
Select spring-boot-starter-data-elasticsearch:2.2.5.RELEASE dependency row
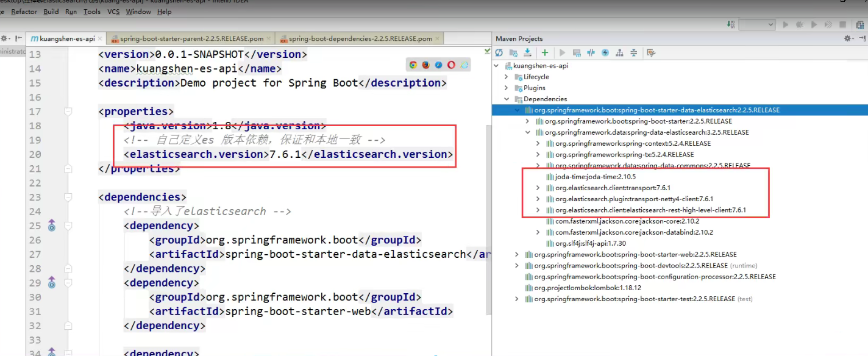(680, 110)
